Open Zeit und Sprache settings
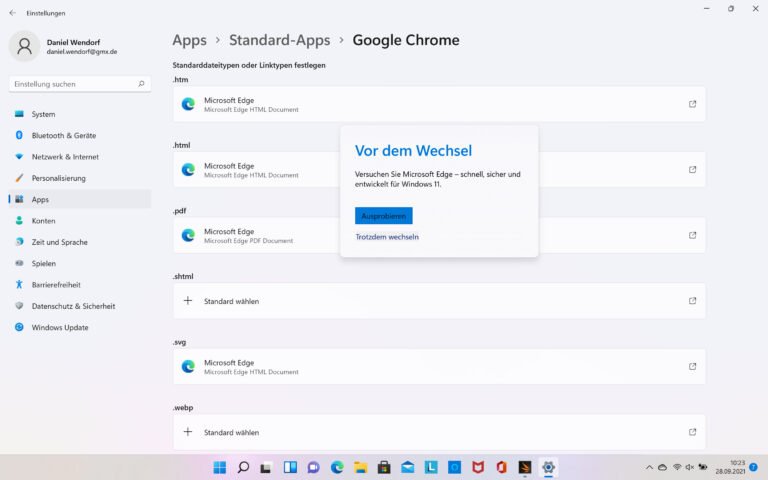Viewport: 768px width, 480px height. click(80, 242)
